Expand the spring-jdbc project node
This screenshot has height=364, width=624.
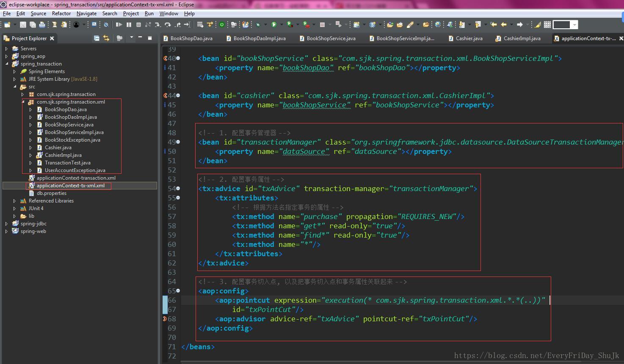click(6, 224)
